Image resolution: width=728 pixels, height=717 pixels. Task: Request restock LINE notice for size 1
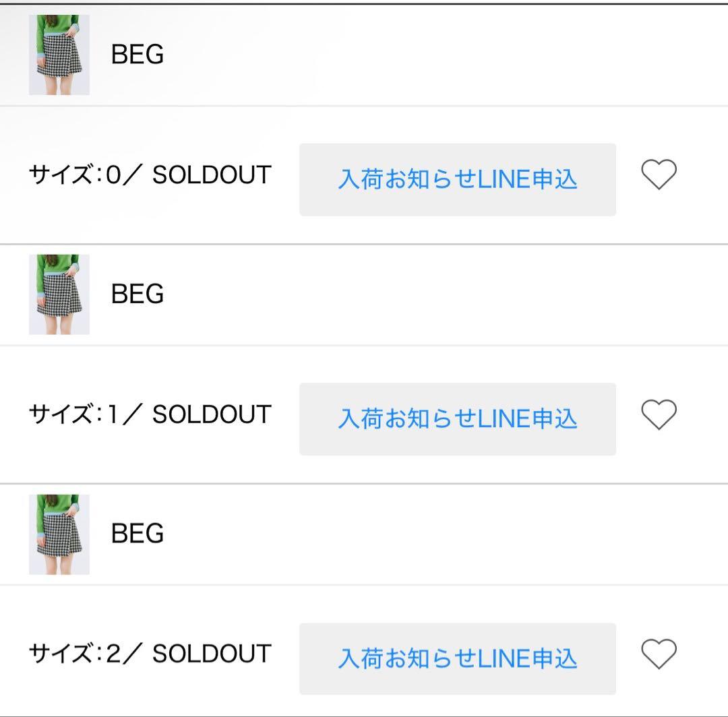[x=458, y=419]
